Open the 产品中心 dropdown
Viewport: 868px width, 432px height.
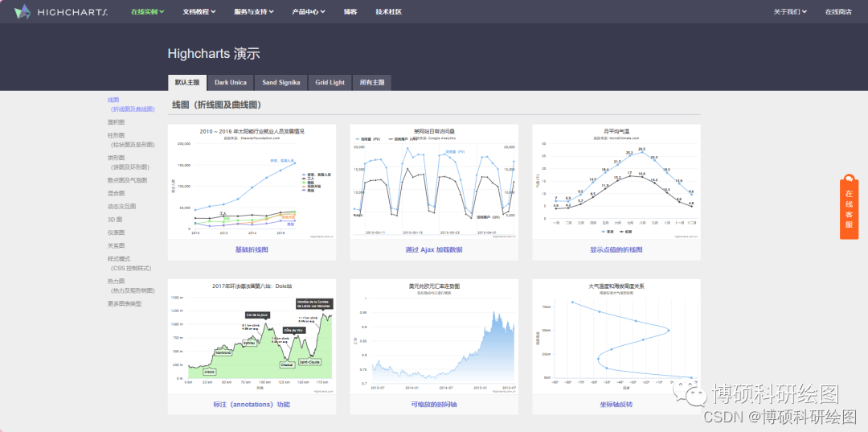(309, 11)
